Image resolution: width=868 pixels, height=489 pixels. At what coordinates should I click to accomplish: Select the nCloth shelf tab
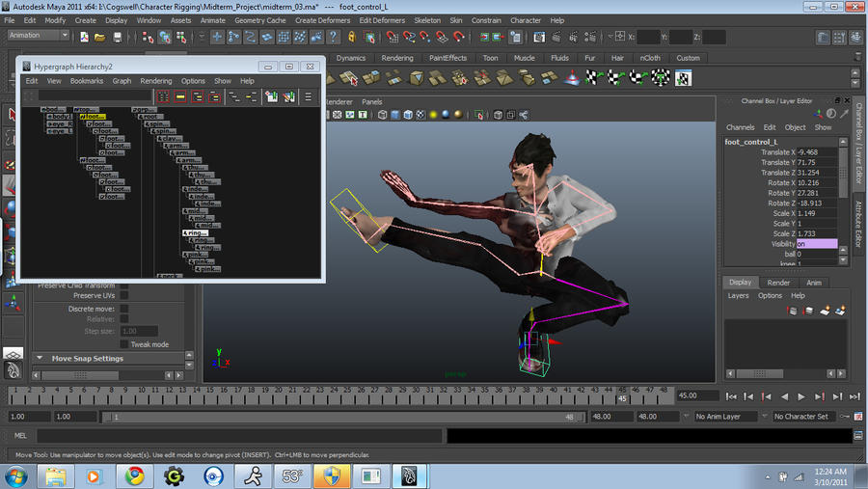pyautogui.click(x=650, y=58)
